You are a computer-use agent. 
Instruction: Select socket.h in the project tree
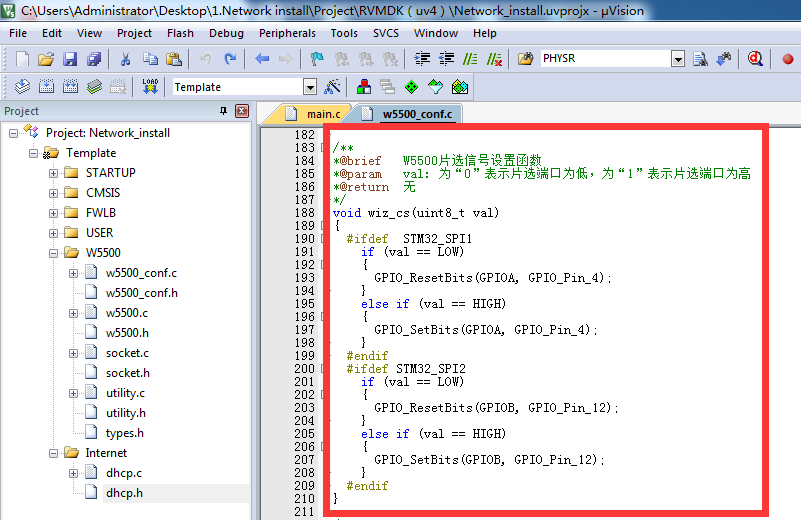[128, 373]
